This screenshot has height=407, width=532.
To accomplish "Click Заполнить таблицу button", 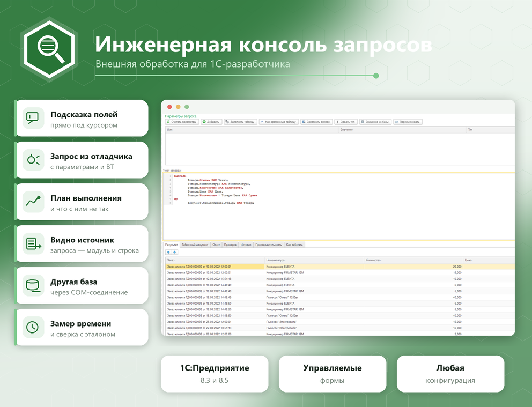I will coord(240,122).
